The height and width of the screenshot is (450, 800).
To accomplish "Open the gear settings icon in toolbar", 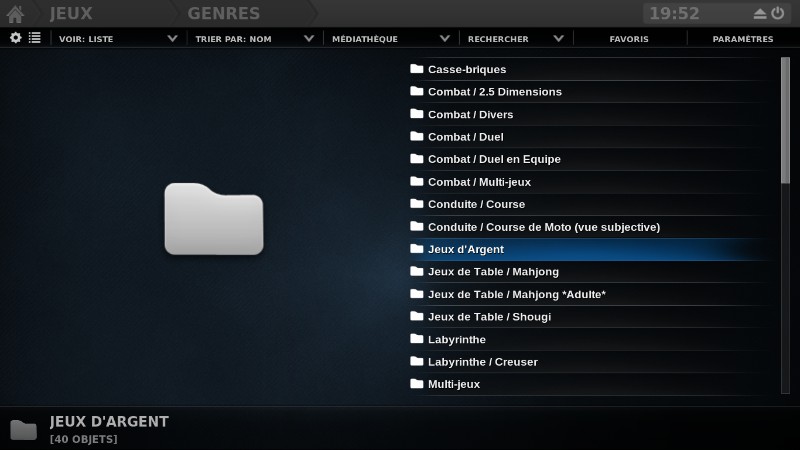I will tap(16, 38).
